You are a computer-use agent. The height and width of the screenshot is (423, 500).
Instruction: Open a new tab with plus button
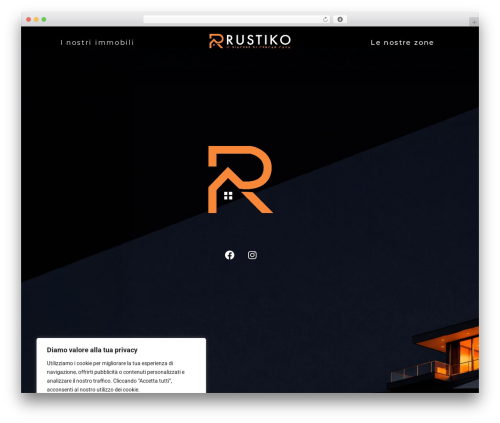tap(474, 22)
